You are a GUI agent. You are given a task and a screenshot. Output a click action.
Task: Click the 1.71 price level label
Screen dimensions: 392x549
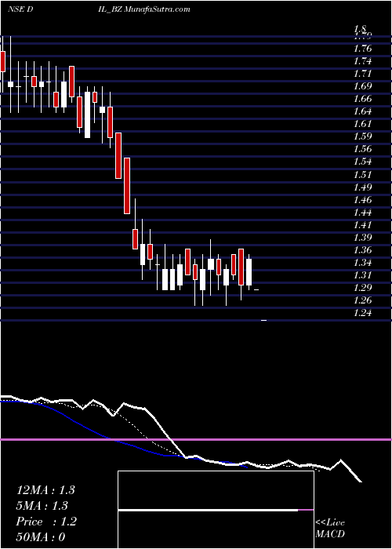coord(363,74)
